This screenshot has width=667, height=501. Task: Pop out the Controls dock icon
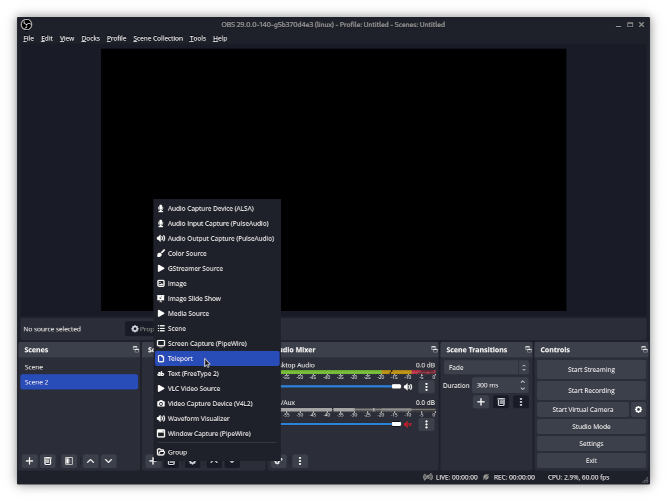pyautogui.click(x=644, y=349)
